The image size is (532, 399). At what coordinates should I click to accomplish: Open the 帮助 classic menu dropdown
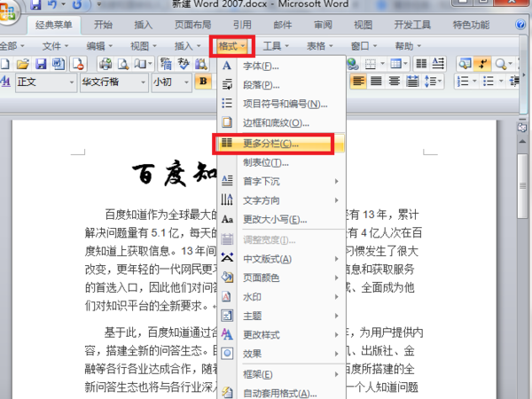pyautogui.click(x=408, y=46)
